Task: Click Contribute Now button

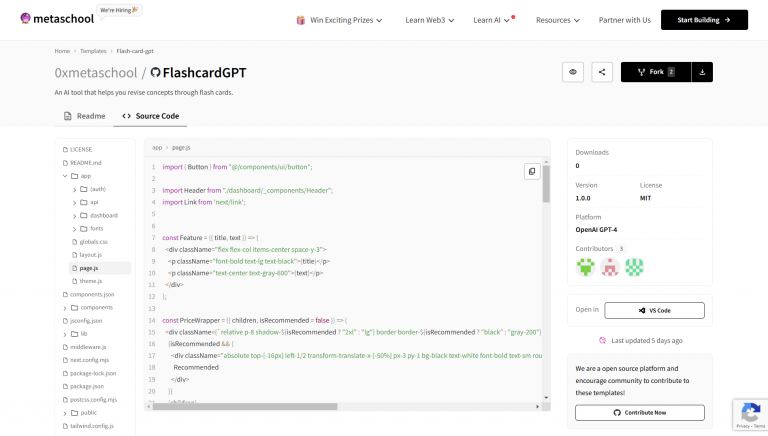Action: (x=640, y=412)
